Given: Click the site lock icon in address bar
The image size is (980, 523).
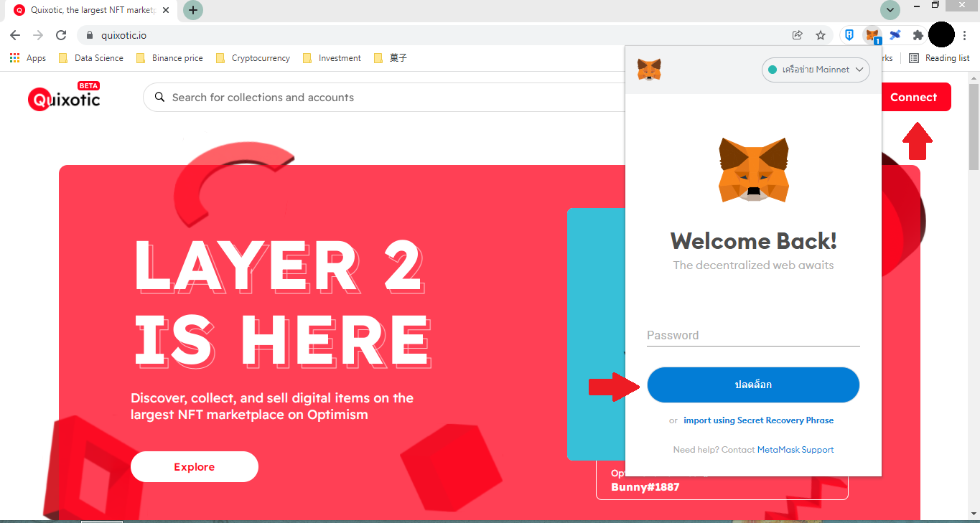Looking at the screenshot, I should pyautogui.click(x=90, y=35).
